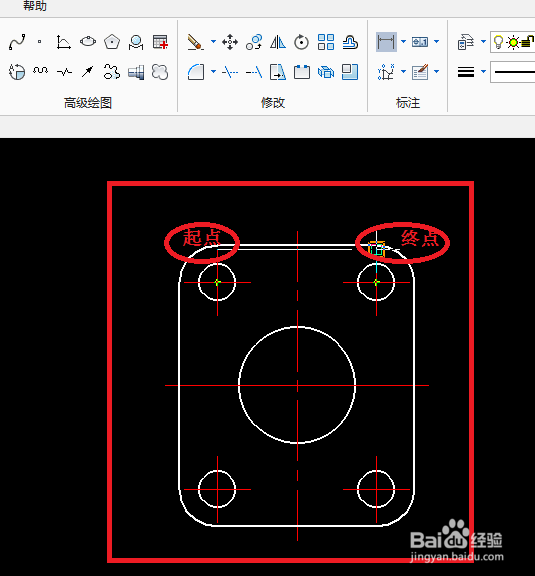
Task: Select the Fillet transition tool
Action: pyautogui.click(x=195, y=72)
